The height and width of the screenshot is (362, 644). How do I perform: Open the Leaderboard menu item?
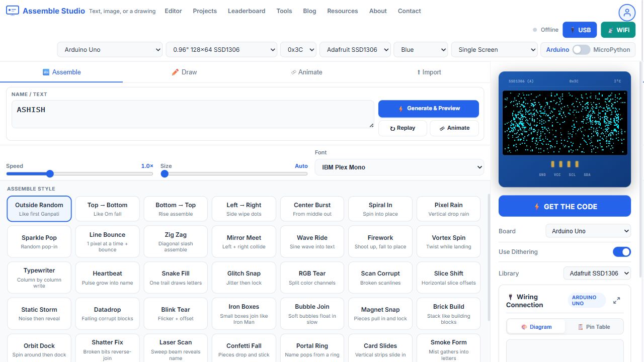click(x=247, y=11)
